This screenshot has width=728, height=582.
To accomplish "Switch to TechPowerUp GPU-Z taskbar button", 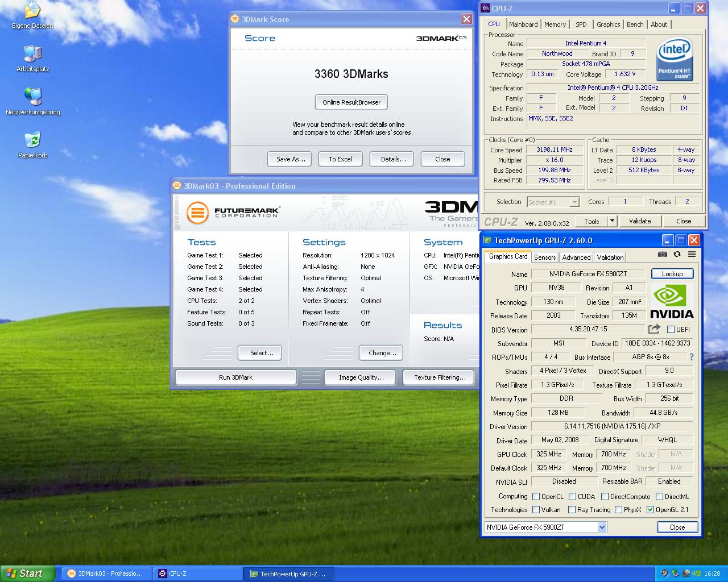I will 289,574.
